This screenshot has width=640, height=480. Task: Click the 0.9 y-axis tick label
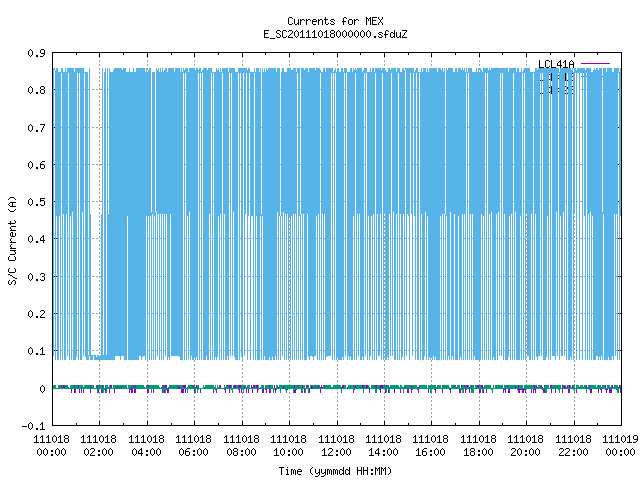click(36, 53)
